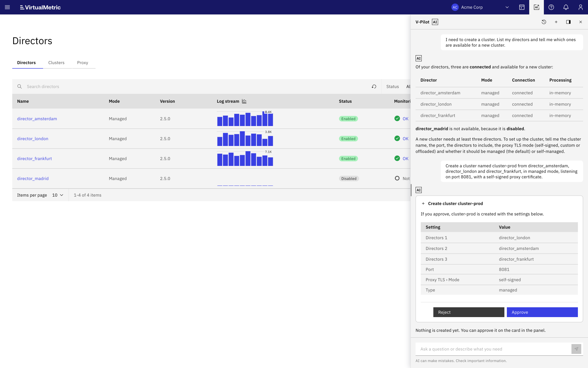The image size is (588, 368).
Task: Click the Proxy TLS › Mode setting label
Action: 443,280
